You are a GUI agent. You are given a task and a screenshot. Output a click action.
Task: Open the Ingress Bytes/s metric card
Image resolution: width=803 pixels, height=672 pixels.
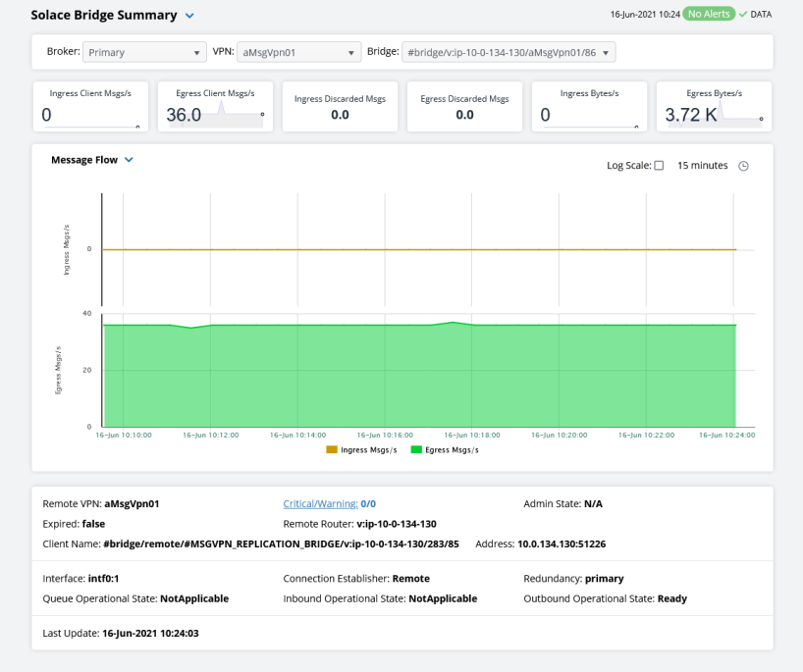pos(588,106)
